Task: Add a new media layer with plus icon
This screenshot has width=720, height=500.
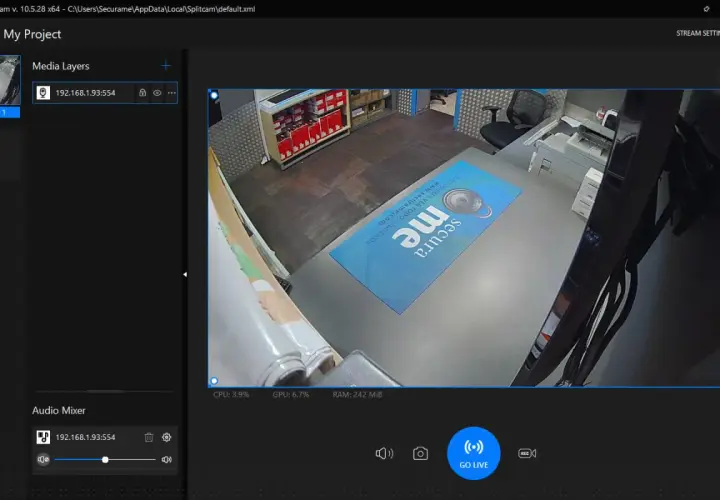Action: click(x=166, y=66)
